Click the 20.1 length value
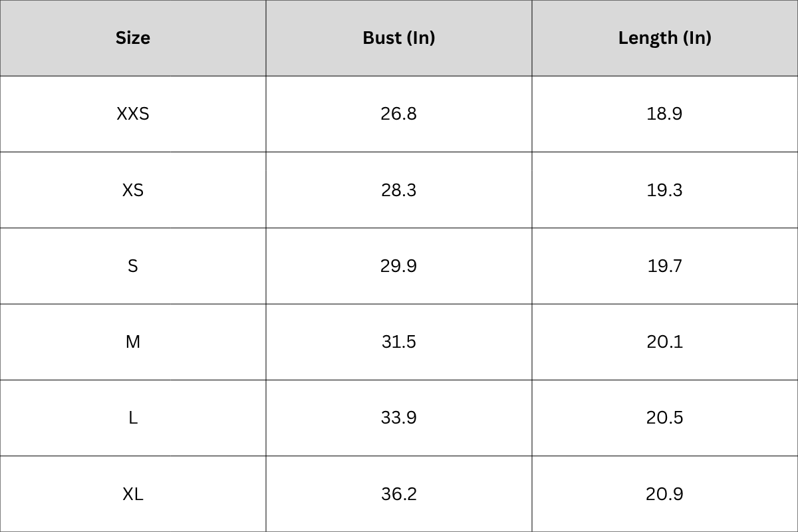 tap(665, 342)
